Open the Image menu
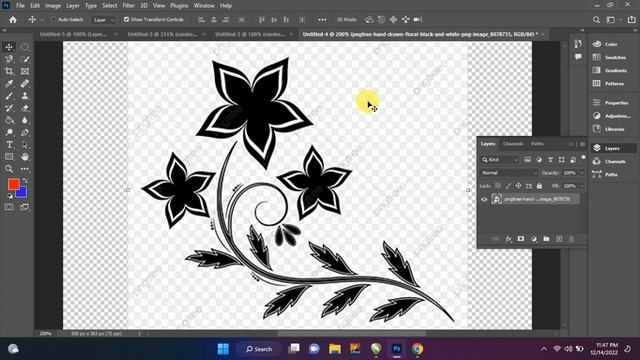The height and width of the screenshot is (360, 640). (53, 6)
